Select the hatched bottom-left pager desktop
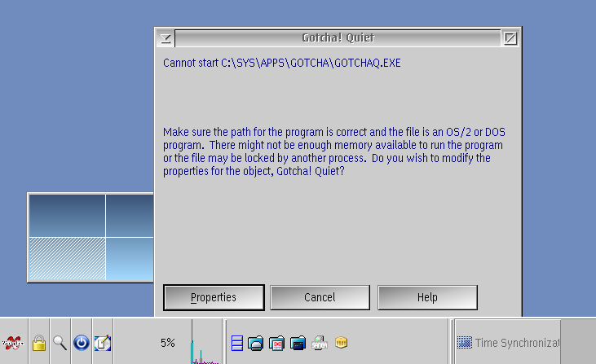This screenshot has width=596, height=364. click(68, 259)
